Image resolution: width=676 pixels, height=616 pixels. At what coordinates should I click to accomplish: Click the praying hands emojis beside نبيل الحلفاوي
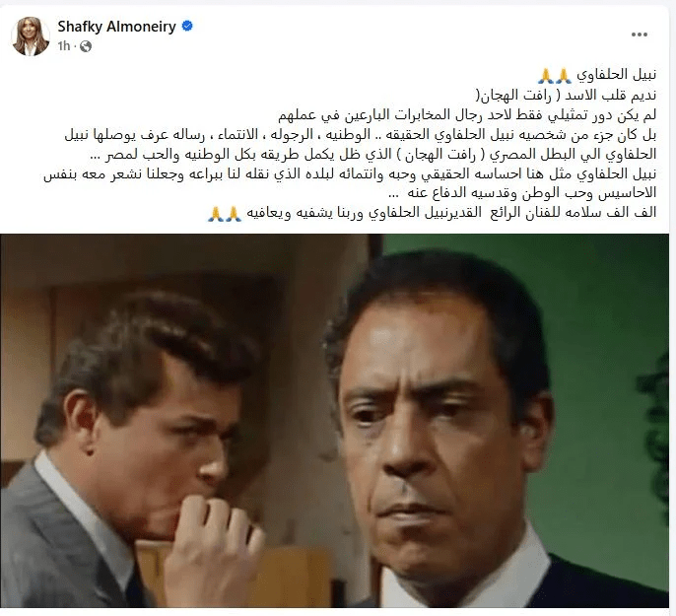[x=555, y=76]
